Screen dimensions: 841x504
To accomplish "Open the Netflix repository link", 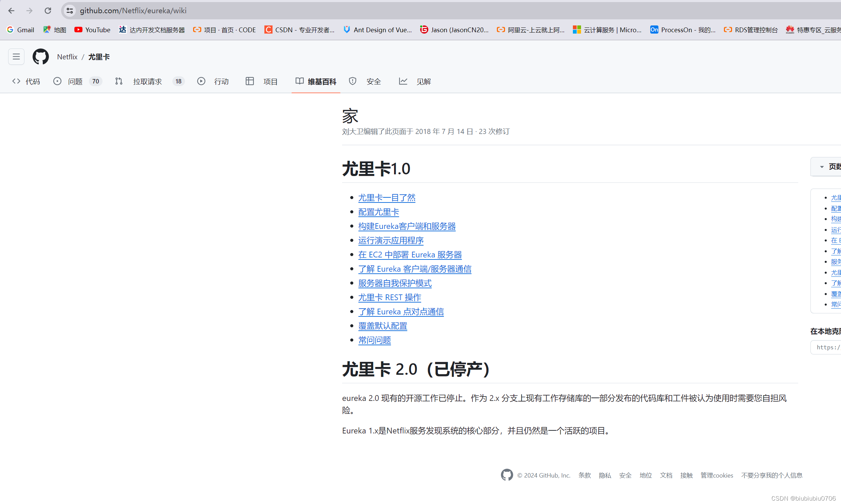I will (67, 56).
